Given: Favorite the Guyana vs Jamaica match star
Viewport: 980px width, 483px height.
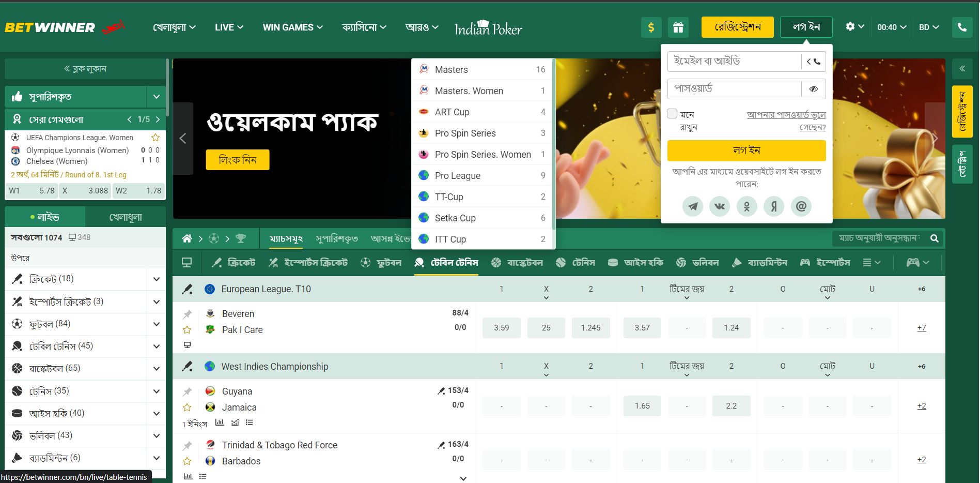Looking at the screenshot, I should [x=187, y=407].
